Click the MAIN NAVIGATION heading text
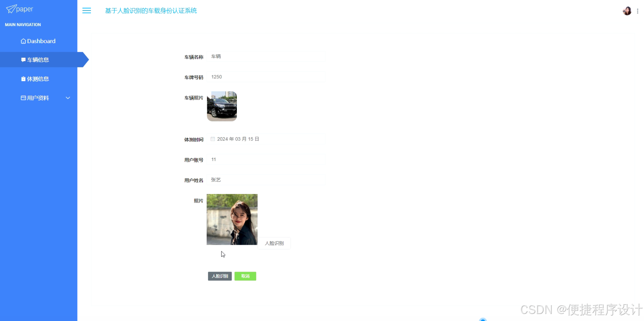Viewport: 644px width, 321px height. [x=23, y=25]
